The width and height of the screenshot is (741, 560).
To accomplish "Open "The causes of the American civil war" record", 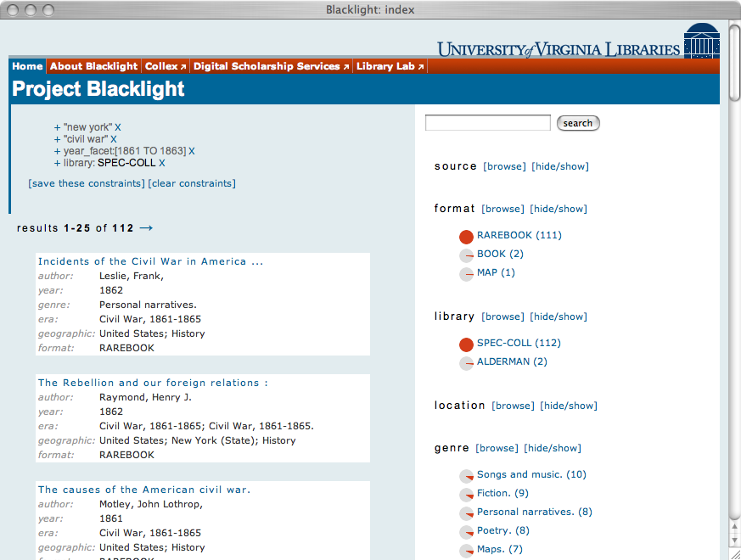I will pos(144,490).
